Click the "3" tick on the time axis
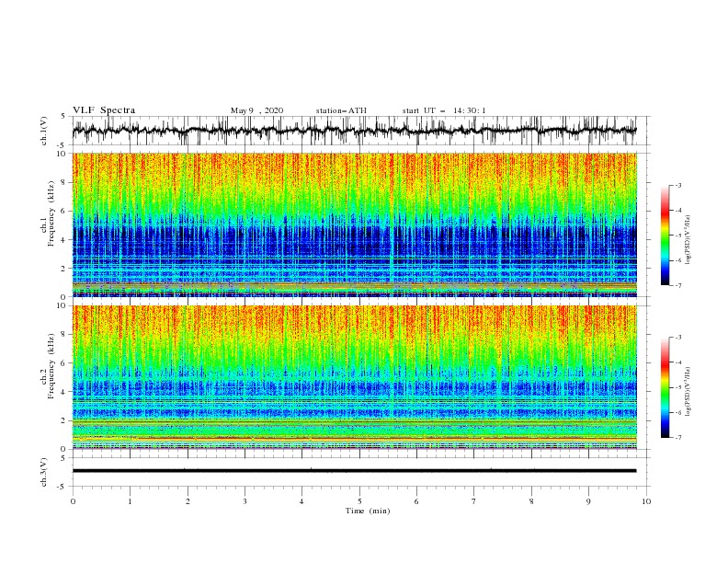 tap(245, 501)
